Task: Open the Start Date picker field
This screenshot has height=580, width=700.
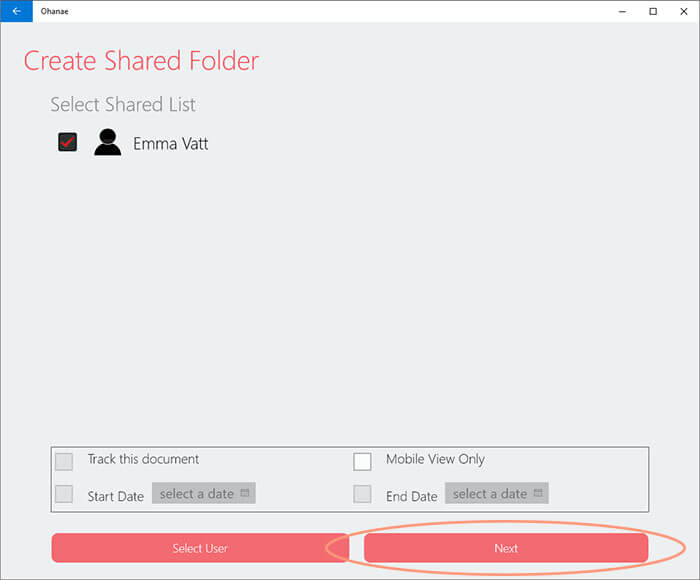Action: pos(204,493)
